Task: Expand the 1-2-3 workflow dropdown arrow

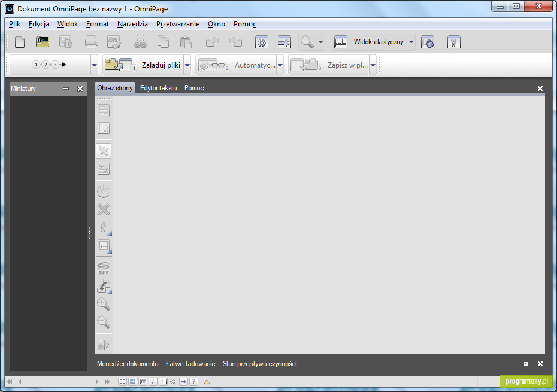Action: pyautogui.click(x=95, y=65)
